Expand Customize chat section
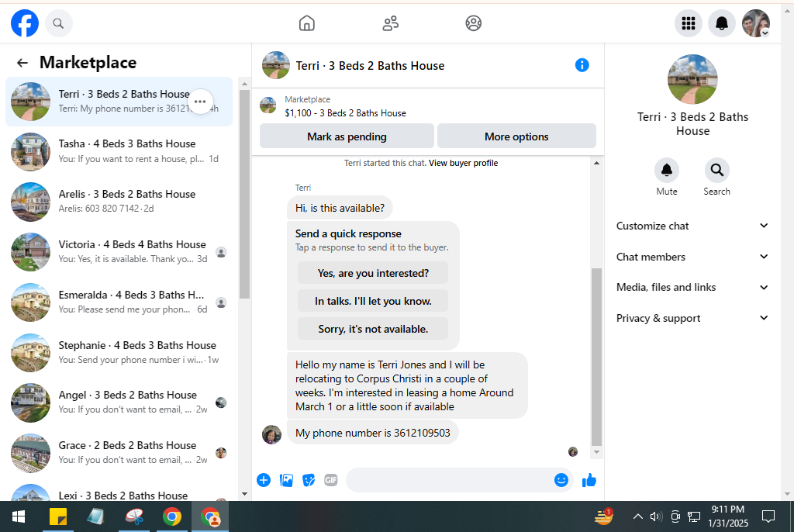This screenshot has width=794, height=532. point(692,226)
